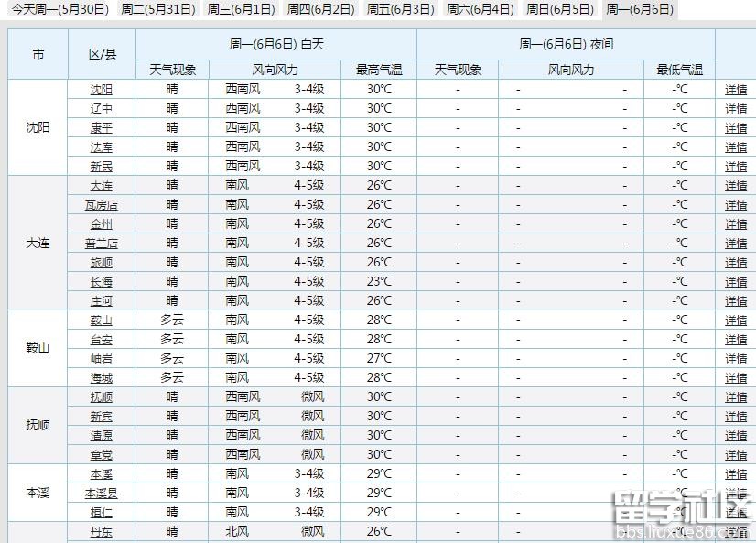Open the 辽中 district link
756x543 pixels.
[x=102, y=109]
